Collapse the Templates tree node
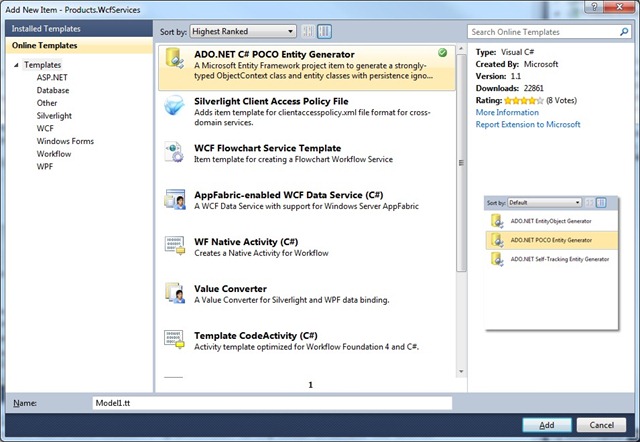640x442 pixels. pos(17,65)
